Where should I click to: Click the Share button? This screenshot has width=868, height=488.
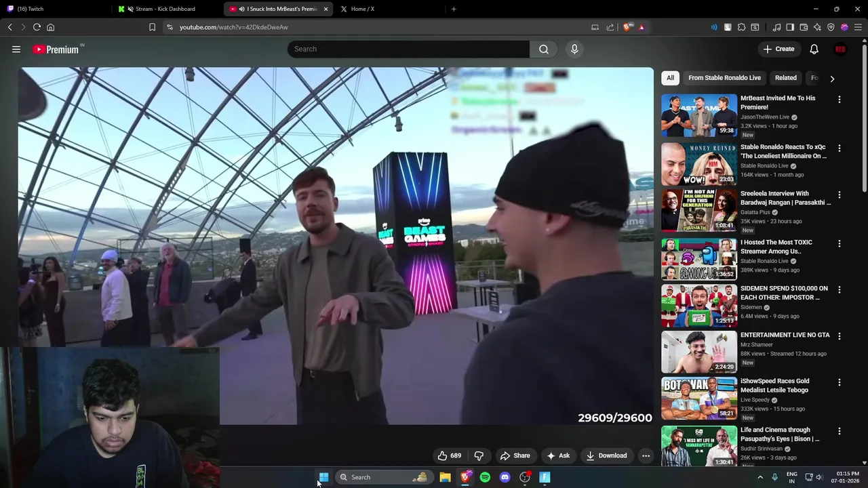(x=515, y=455)
